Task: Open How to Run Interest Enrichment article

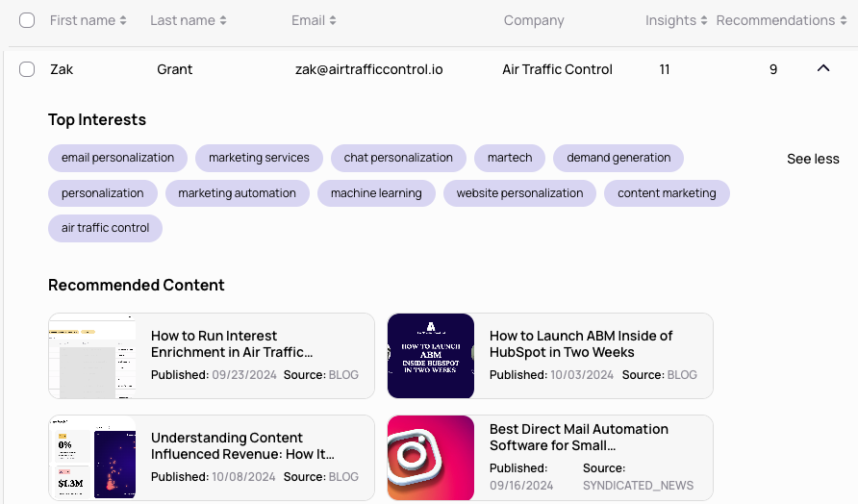Action: tap(231, 343)
